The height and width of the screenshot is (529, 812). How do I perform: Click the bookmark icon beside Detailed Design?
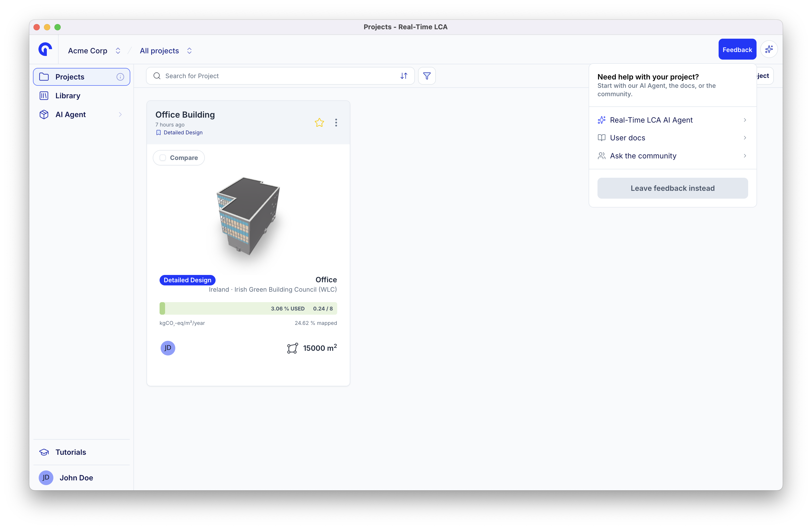[x=158, y=133]
